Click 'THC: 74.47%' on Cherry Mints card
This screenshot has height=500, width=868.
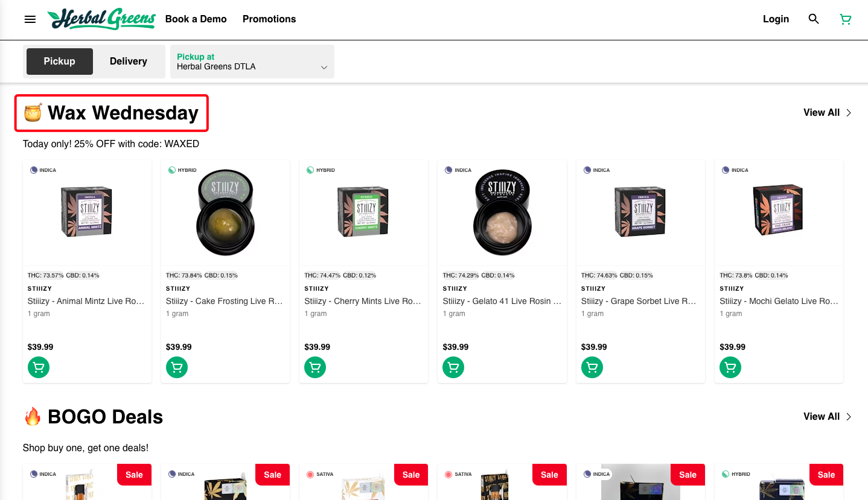[322, 276]
